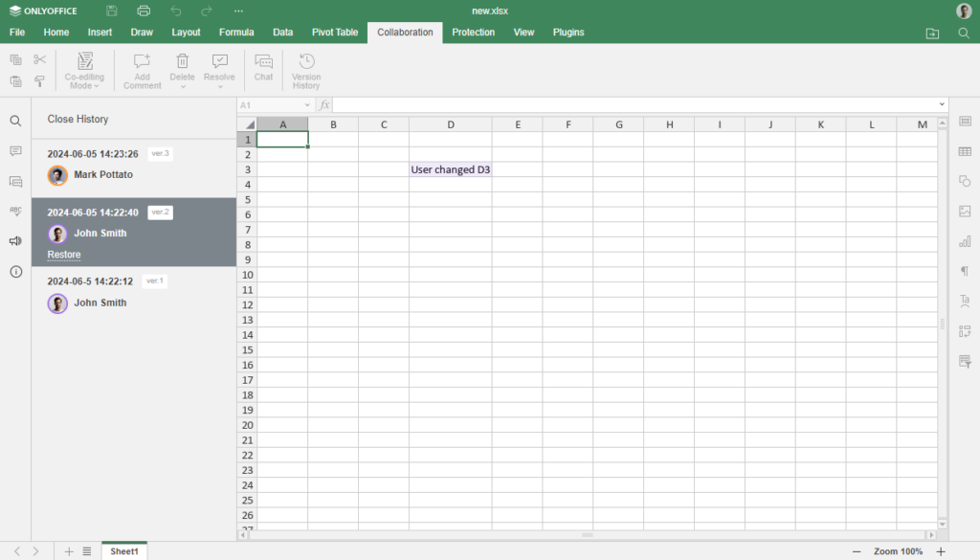Open the Feedback & Support panel
This screenshot has width=980, height=560.
pos(16,240)
